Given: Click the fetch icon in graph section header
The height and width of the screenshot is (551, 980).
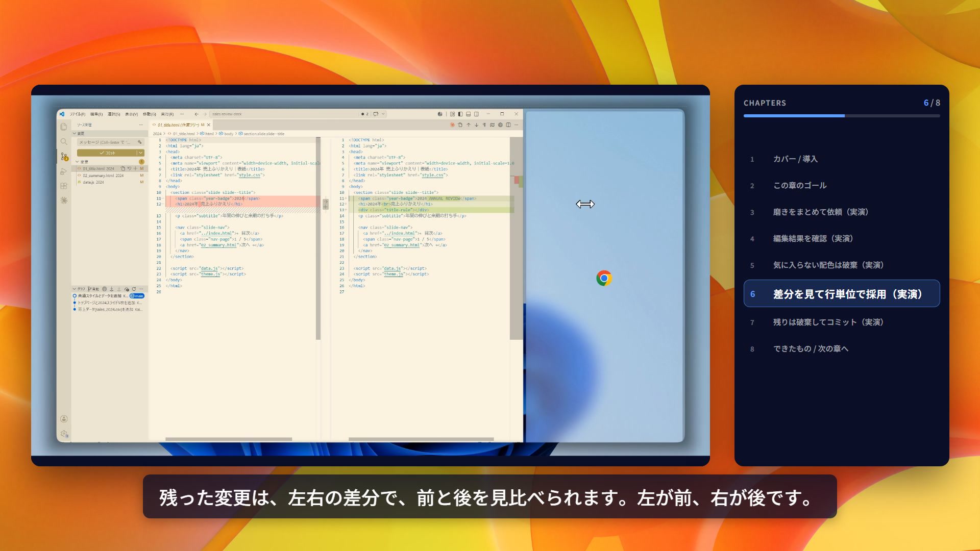Looking at the screenshot, I should (111, 289).
